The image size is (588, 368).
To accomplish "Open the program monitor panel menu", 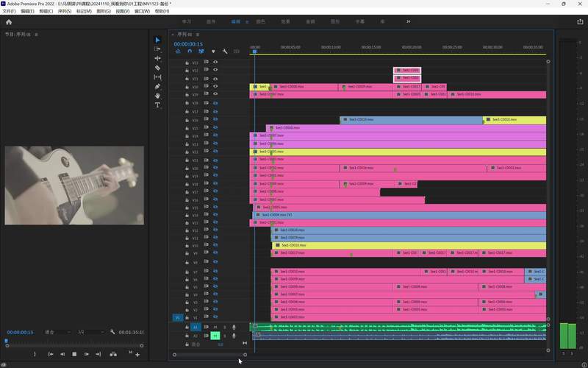I will [x=36, y=35].
